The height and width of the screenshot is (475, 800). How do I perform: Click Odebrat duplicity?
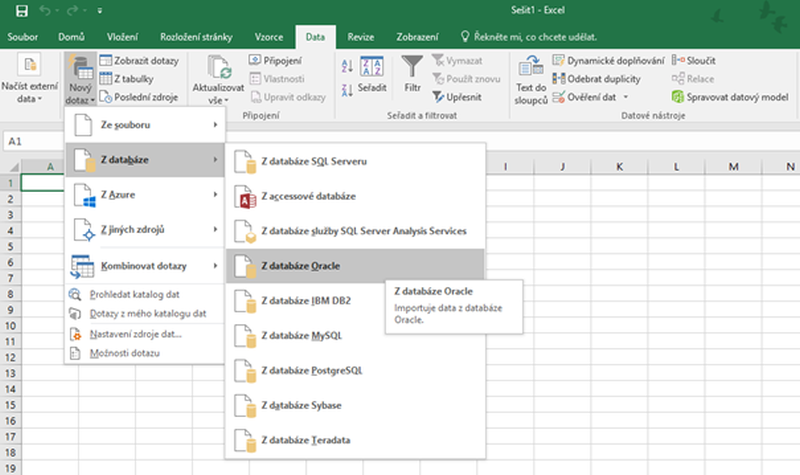pos(596,79)
